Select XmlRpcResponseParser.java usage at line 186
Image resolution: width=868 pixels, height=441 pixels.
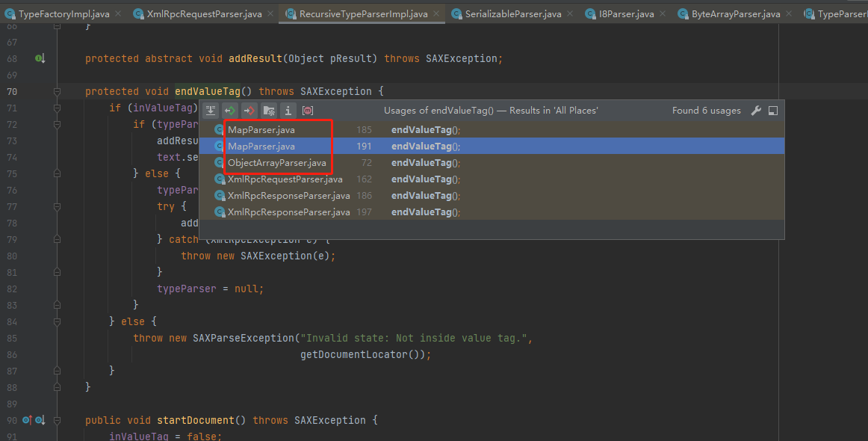(492, 196)
